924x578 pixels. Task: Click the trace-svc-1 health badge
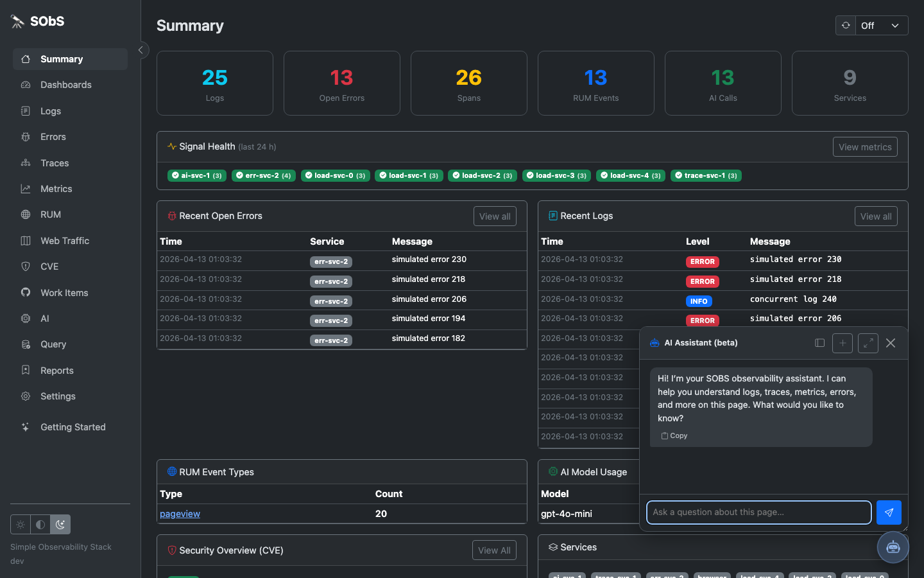706,175
